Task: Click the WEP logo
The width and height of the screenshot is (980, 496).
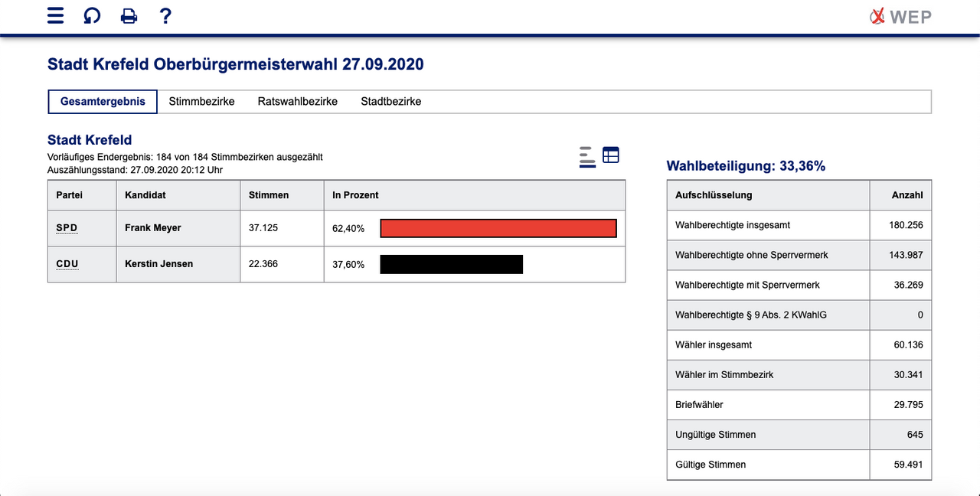Action: tap(900, 16)
